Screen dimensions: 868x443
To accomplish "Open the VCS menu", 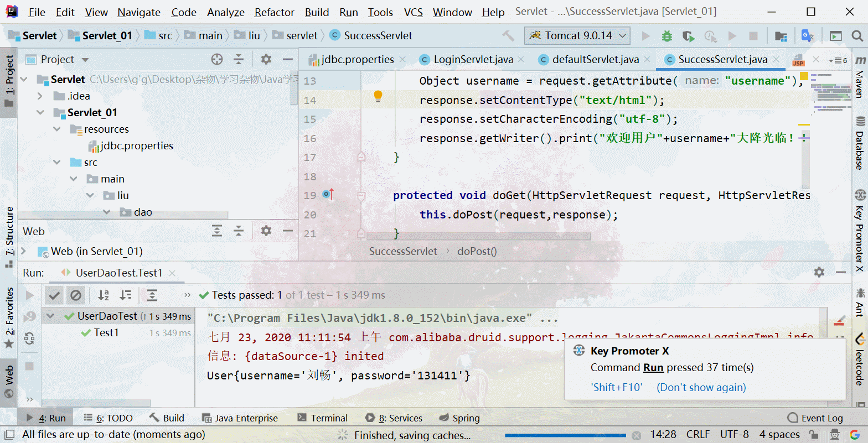I will [414, 12].
